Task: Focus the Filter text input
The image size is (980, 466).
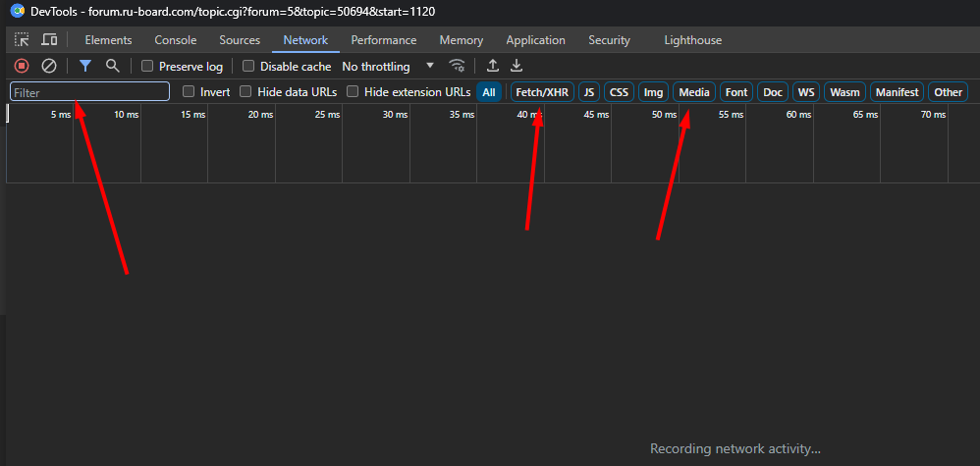Action: tap(90, 92)
